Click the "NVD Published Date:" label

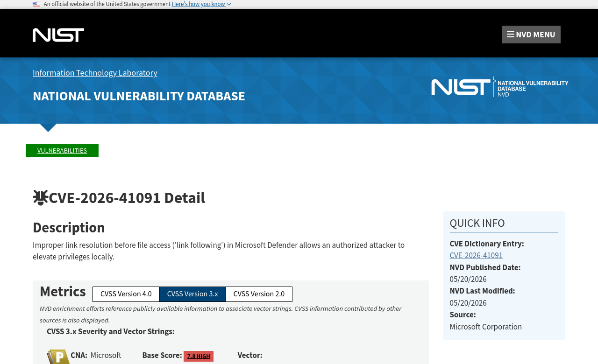click(485, 268)
